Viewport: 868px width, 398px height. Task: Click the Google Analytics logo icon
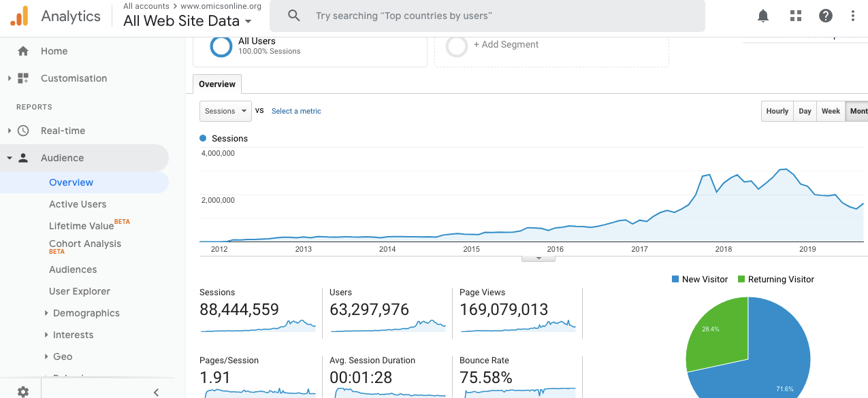click(x=19, y=16)
